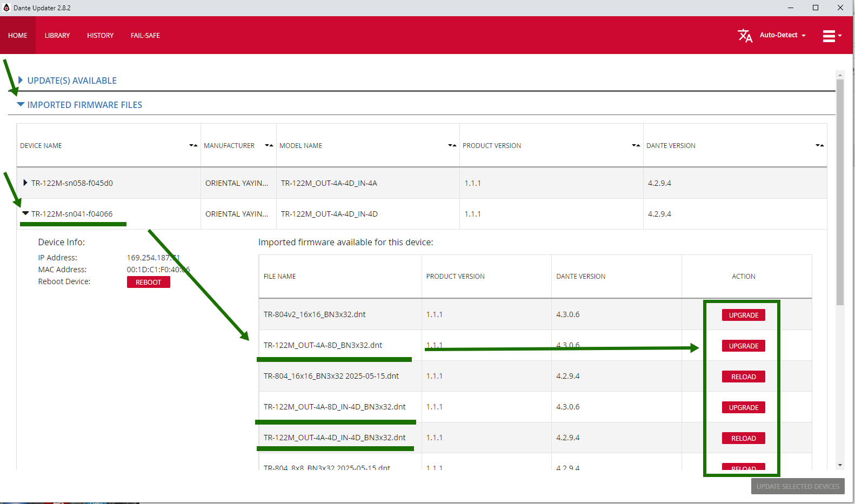Collapse the Imported Firmware Files section

coord(21,105)
